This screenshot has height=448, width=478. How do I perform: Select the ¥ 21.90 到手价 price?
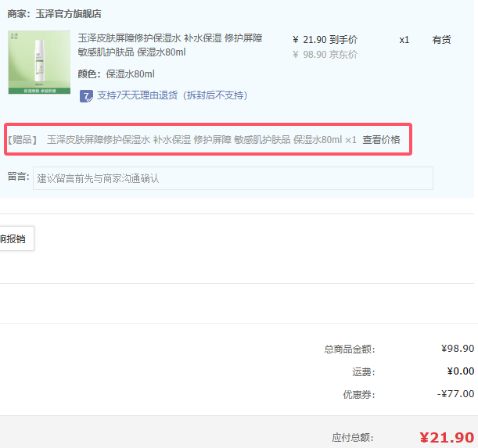pyautogui.click(x=325, y=40)
